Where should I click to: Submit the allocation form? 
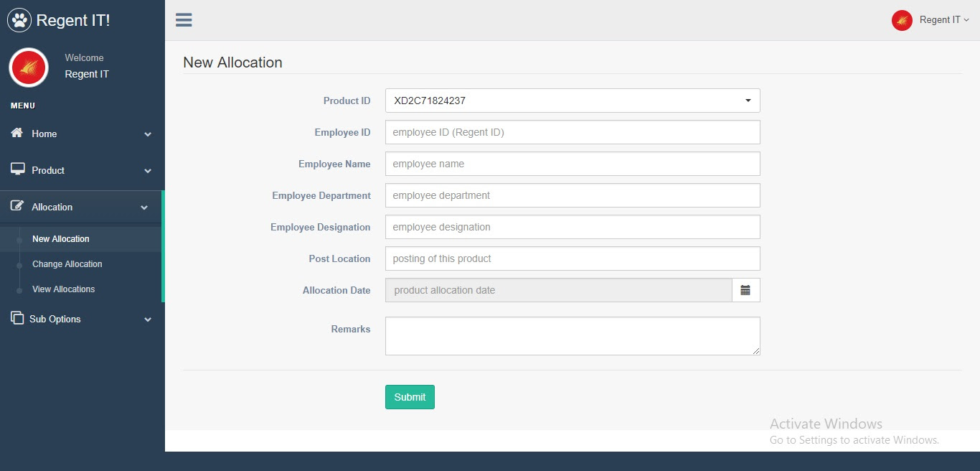[410, 397]
